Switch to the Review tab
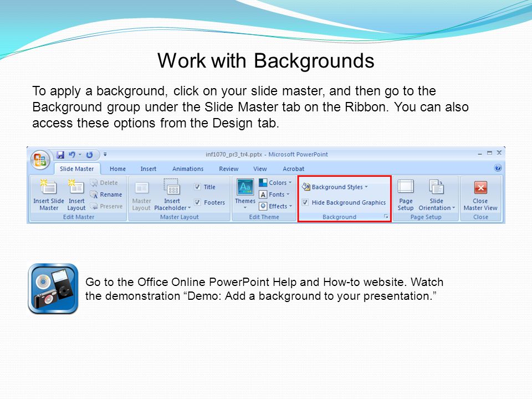 point(229,168)
